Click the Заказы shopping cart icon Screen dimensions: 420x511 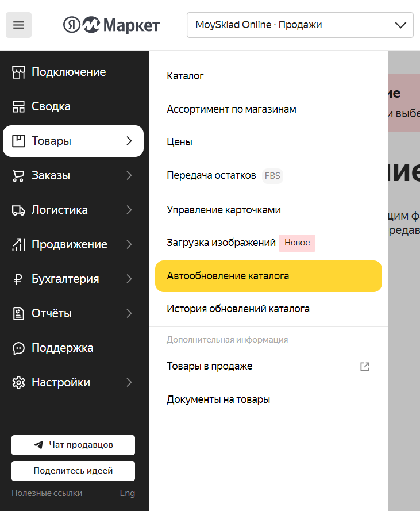coord(19,175)
